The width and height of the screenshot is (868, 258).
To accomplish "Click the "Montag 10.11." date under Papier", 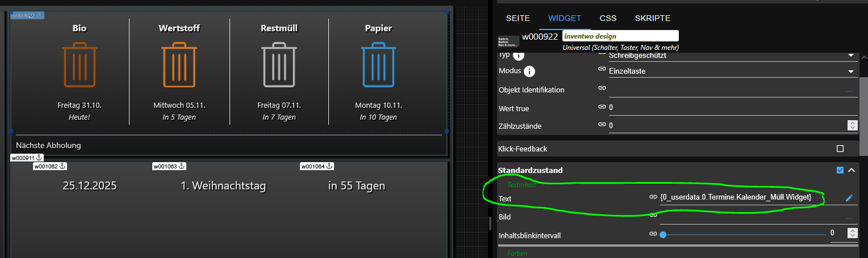I will coord(378,105).
